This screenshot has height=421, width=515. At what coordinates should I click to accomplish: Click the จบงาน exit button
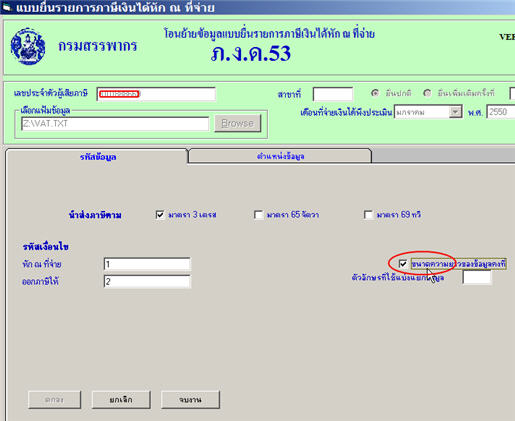[190, 399]
